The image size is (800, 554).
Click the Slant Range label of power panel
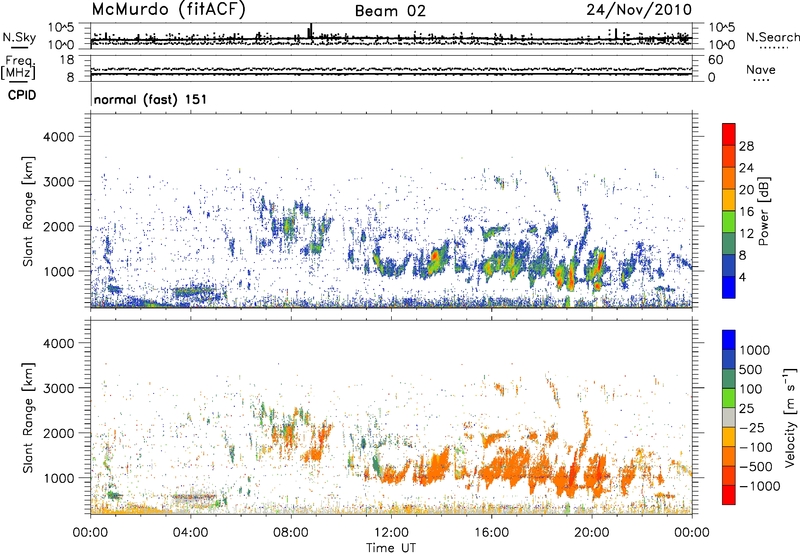tap(28, 211)
